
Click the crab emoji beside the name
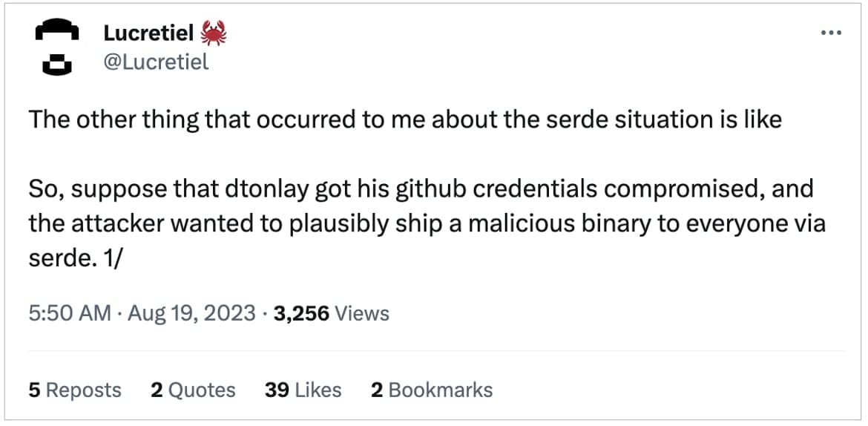[x=214, y=33]
